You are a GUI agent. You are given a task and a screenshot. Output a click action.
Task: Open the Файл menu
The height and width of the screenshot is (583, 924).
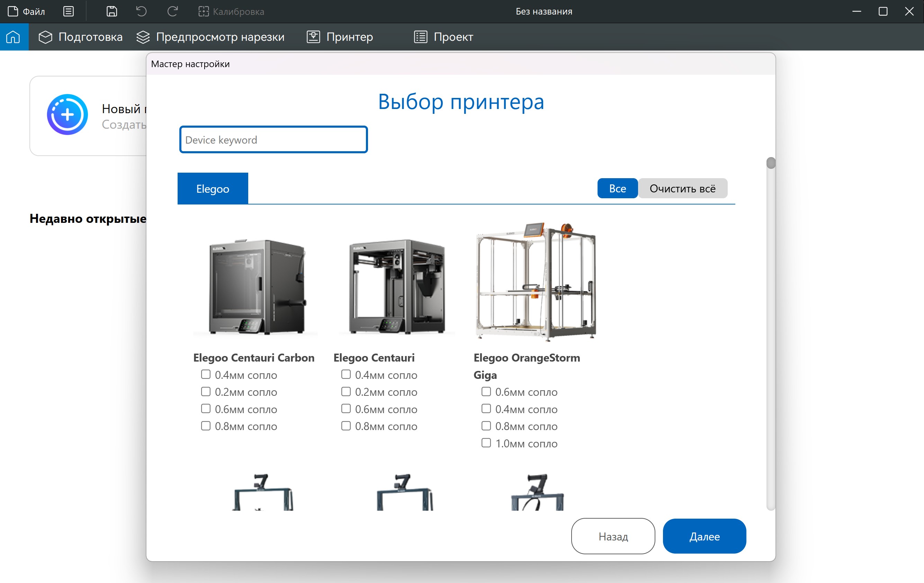pos(27,11)
